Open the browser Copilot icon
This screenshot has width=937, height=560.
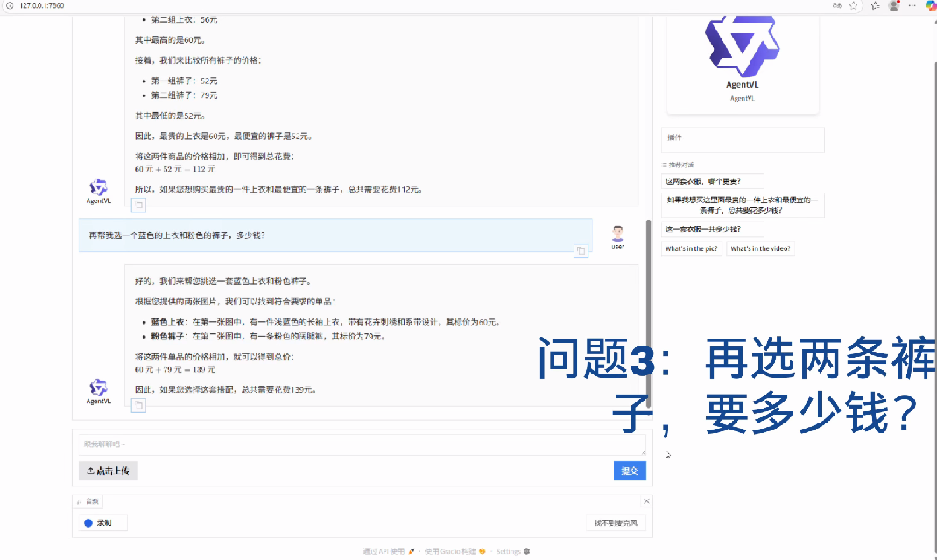[x=930, y=5]
